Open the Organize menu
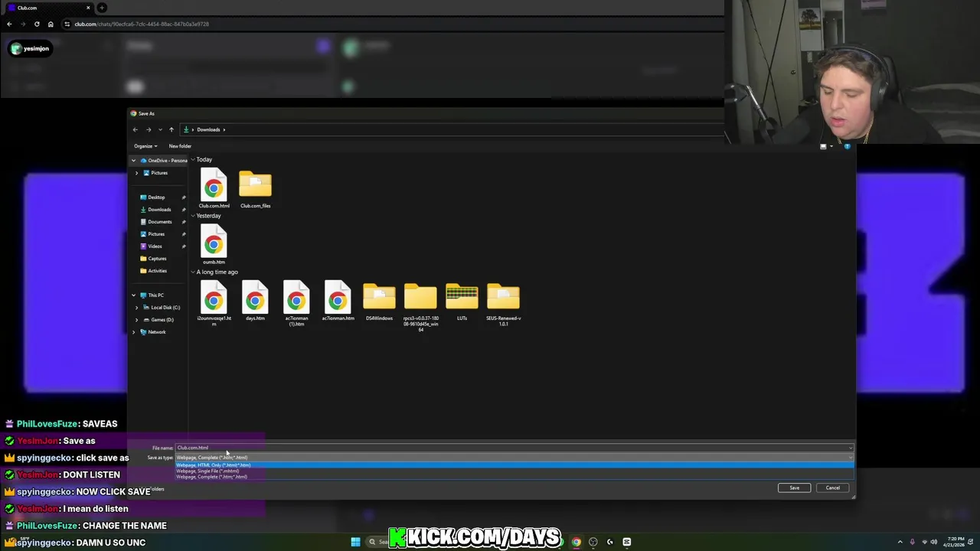The image size is (980, 551). [x=145, y=146]
